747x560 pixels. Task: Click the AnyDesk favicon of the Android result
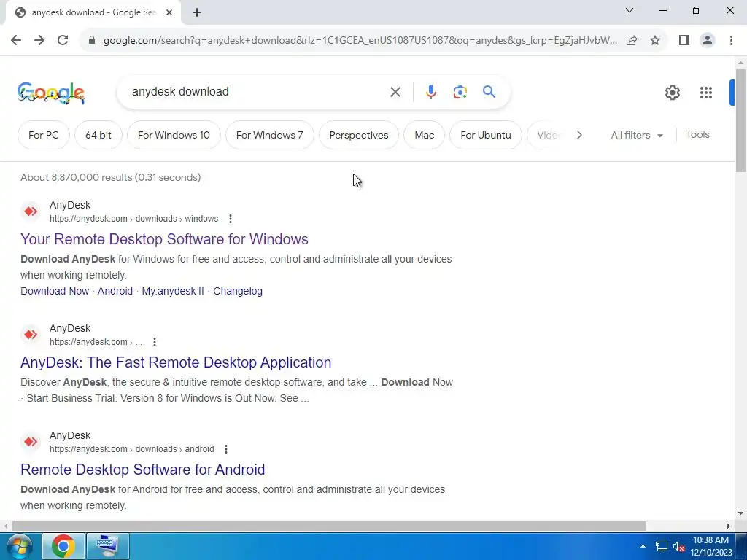(31, 441)
